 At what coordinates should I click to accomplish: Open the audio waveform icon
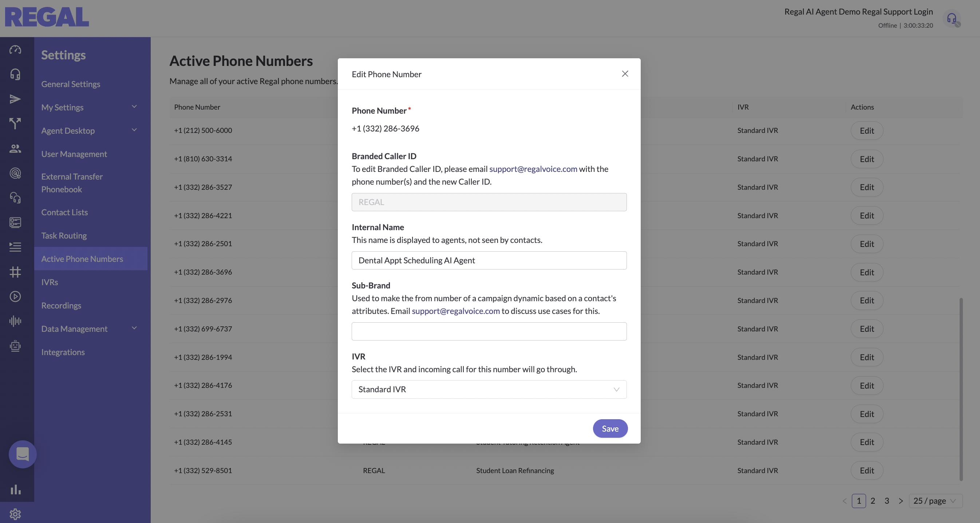(15, 321)
